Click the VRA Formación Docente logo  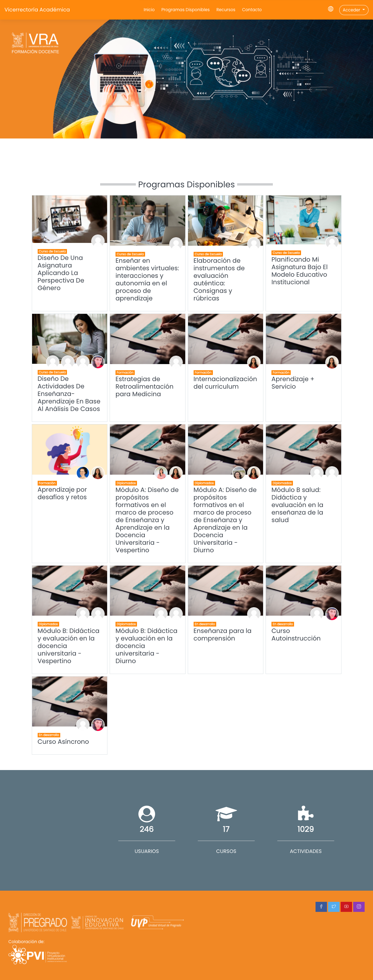pyautogui.click(x=35, y=43)
